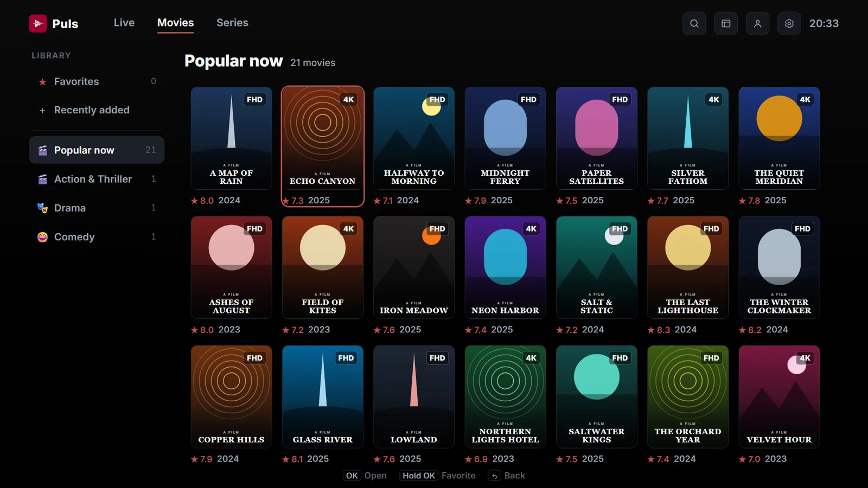Image resolution: width=868 pixels, height=488 pixels.
Task: Open the search icon button
Action: (694, 23)
